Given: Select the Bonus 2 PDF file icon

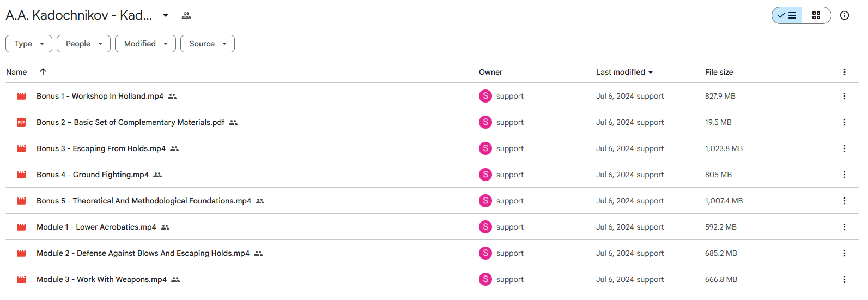Looking at the screenshot, I should (21, 122).
